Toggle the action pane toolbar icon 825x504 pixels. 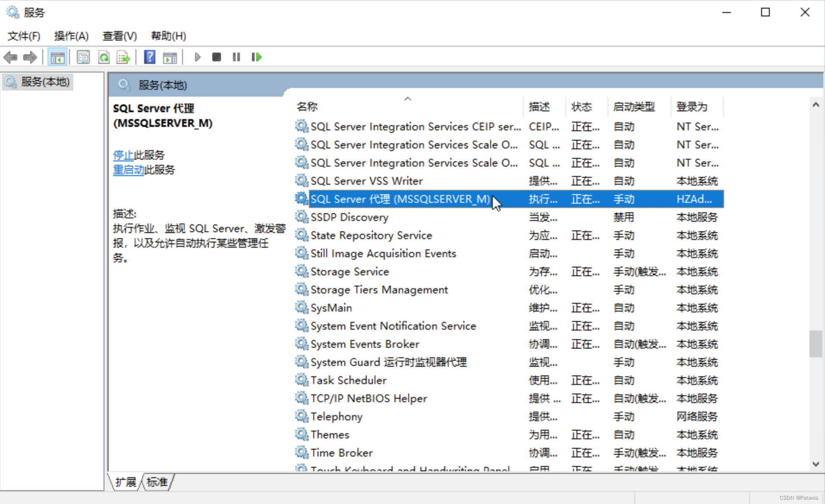coord(170,57)
